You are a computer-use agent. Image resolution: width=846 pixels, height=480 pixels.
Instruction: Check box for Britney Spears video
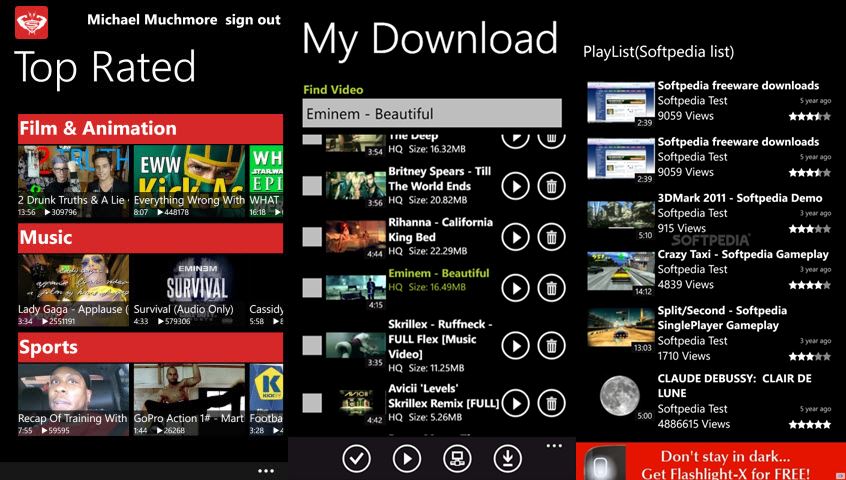pos(312,186)
